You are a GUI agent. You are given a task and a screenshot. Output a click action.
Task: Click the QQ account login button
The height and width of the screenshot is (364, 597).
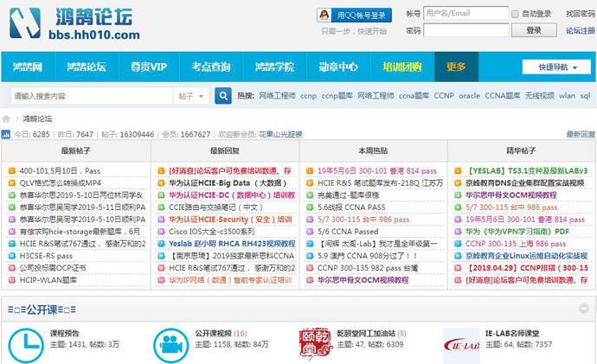tap(353, 15)
